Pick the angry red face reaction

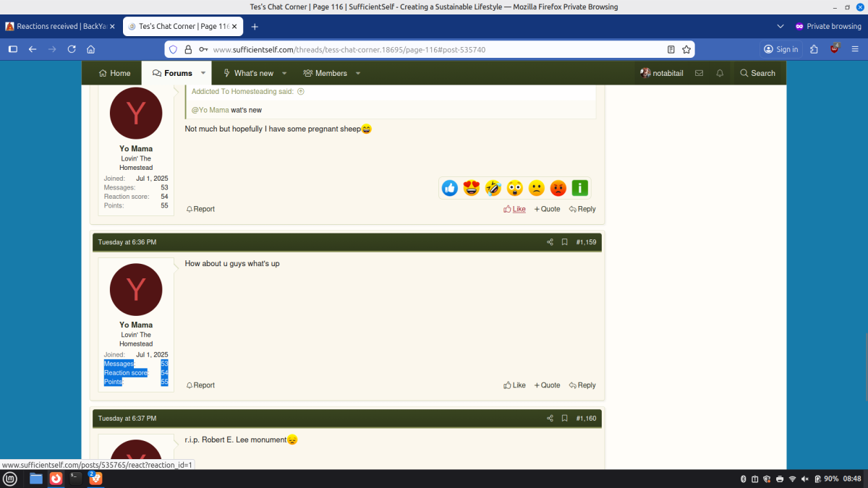(x=558, y=189)
